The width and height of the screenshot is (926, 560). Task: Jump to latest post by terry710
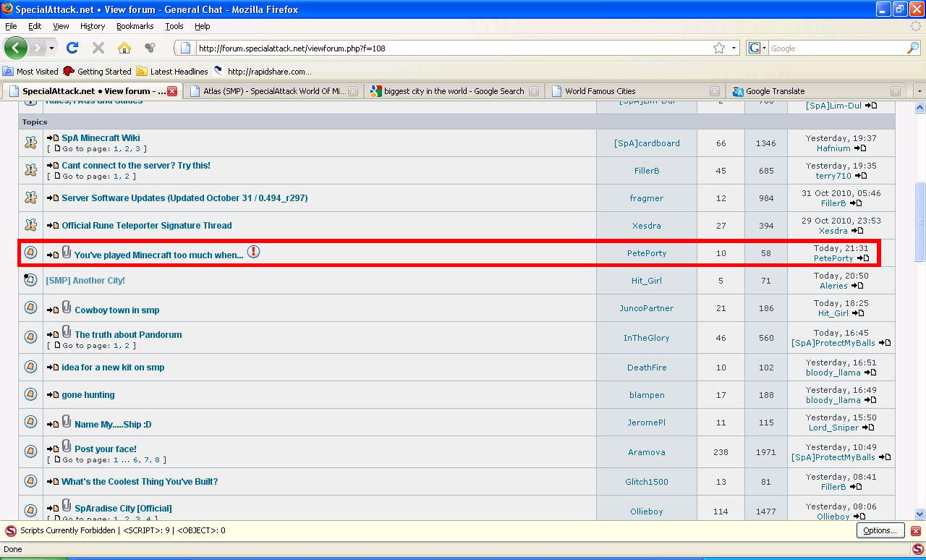861,176
